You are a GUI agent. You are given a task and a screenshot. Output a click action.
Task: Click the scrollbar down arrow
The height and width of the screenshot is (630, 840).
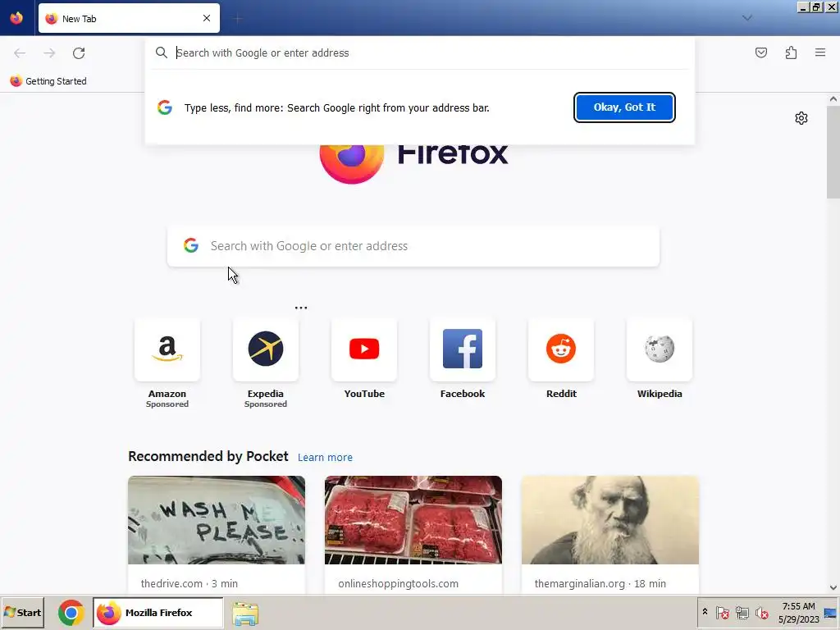(x=833, y=587)
